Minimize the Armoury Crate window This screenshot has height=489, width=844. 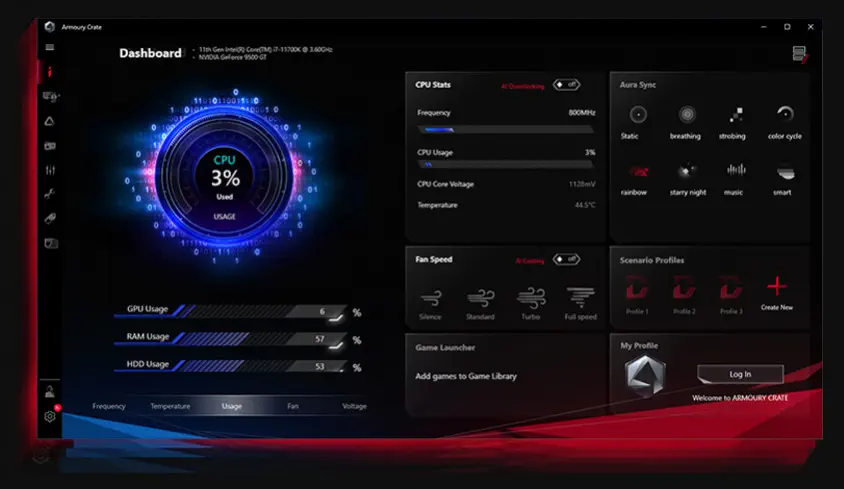tap(764, 26)
